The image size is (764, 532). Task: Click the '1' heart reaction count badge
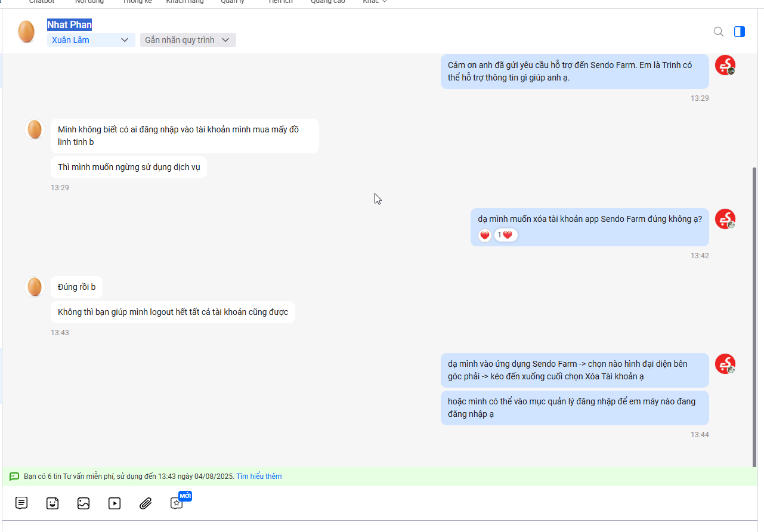click(x=506, y=235)
